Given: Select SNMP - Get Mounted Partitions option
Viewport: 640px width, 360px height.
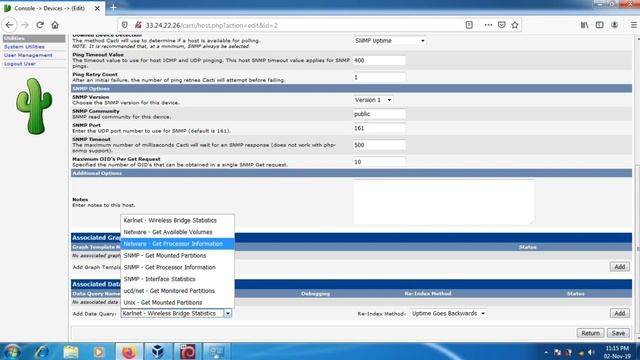Looking at the screenshot, I should 177,256.
